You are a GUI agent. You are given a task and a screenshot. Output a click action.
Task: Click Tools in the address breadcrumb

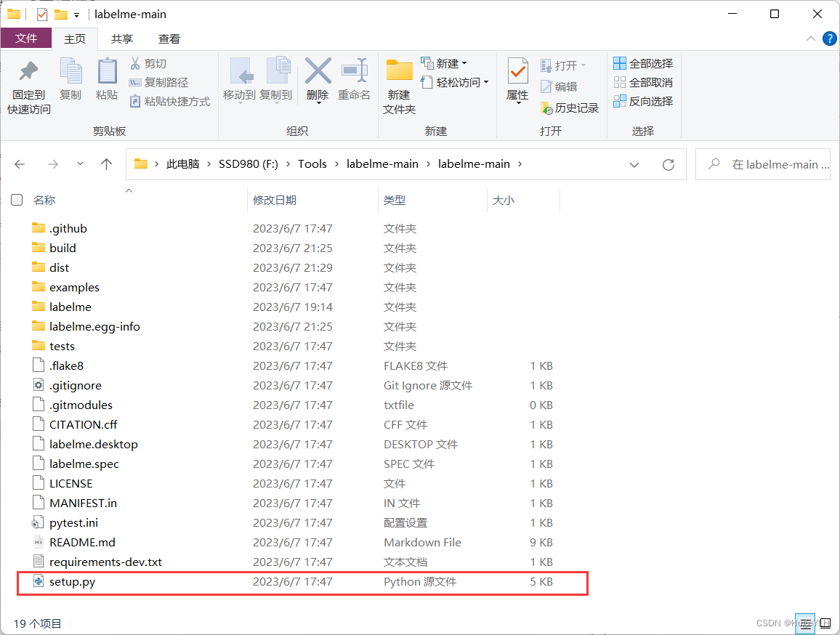click(312, 164)
